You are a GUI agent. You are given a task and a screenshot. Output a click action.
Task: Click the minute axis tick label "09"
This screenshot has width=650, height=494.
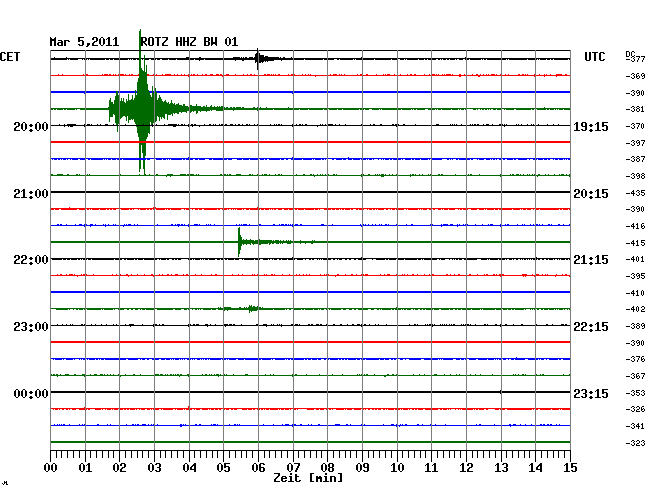coord(362,467)
